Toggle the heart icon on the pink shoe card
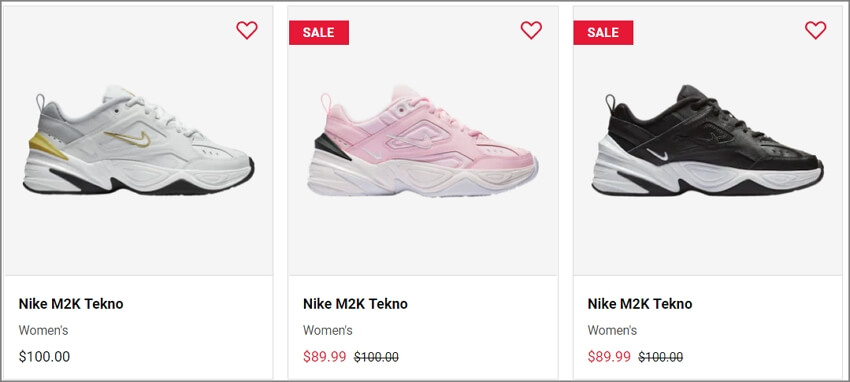The width and height of the screenshot is (850, 382). click(531, 30)
